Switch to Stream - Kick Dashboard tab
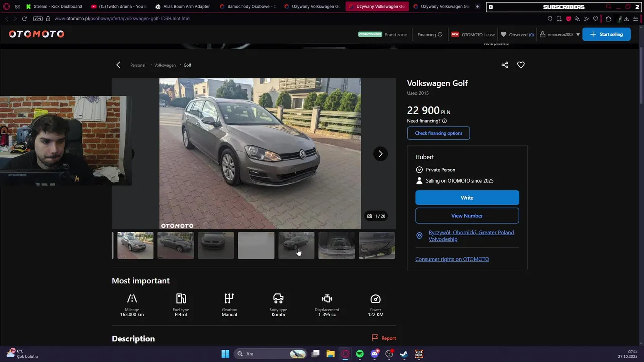The width and height of the screenshot is (644, 362). pos(53,7)
